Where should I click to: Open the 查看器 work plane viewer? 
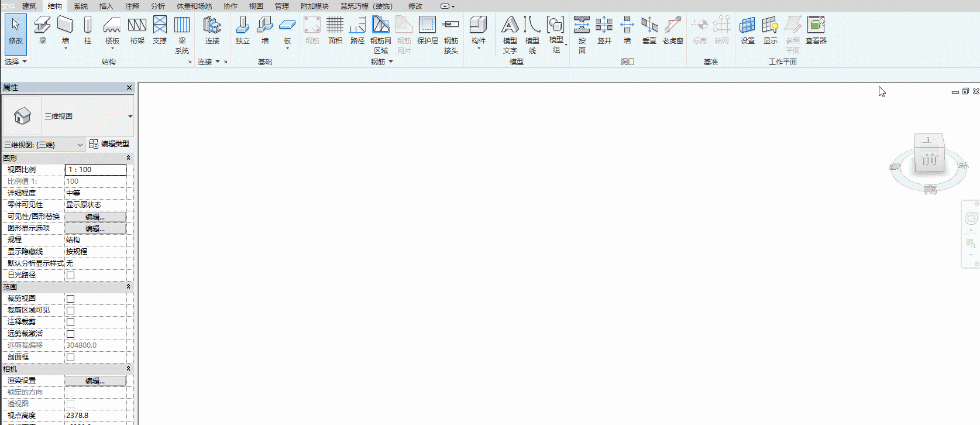(816, 31)
